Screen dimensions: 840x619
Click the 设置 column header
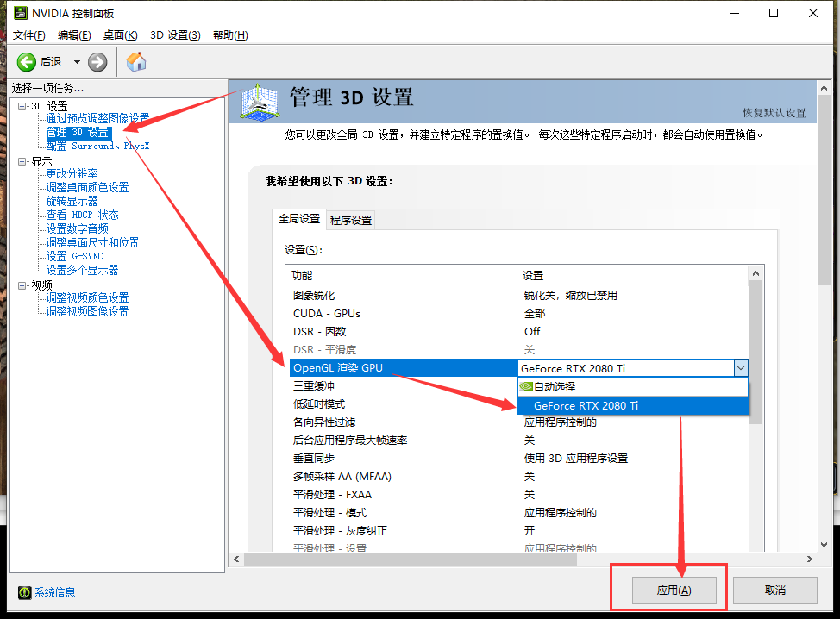pos(633,275)
